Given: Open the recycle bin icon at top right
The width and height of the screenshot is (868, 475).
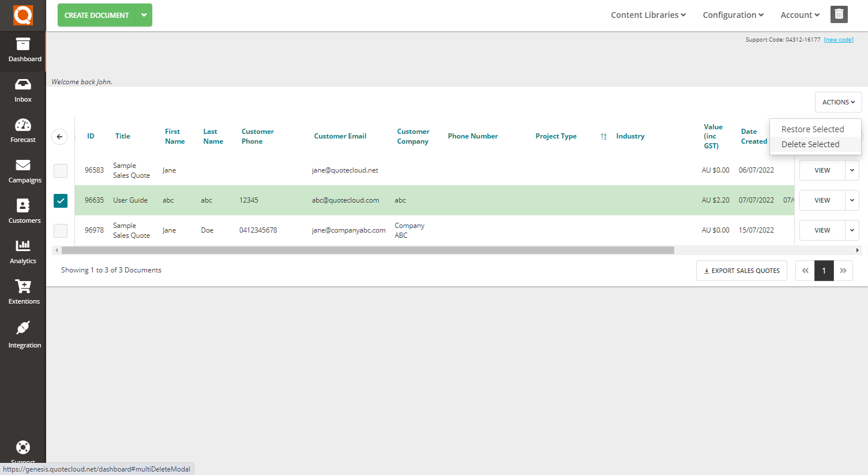Looking at the screenshot, I should [x=839, y=14].
